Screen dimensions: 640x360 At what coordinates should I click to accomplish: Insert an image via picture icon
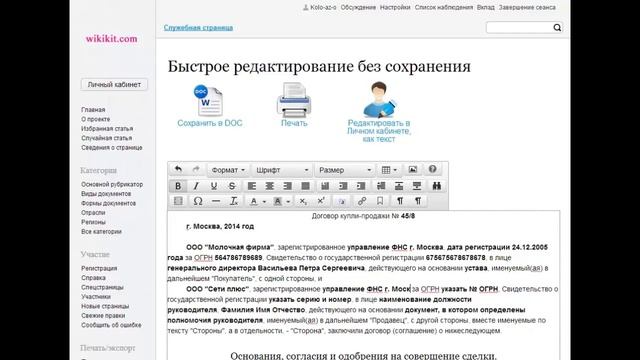click(413, 169)
